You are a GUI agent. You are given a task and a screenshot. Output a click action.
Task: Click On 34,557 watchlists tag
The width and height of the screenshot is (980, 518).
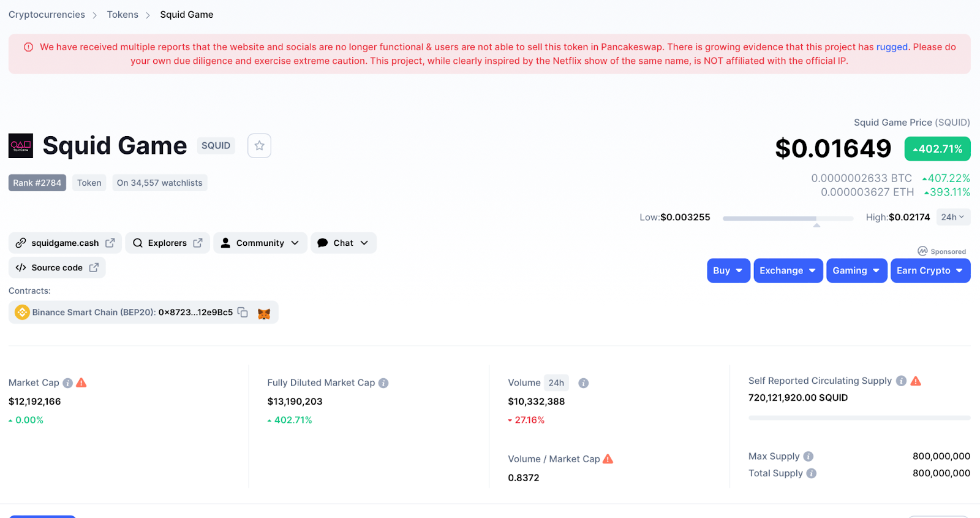click(160, 183)
